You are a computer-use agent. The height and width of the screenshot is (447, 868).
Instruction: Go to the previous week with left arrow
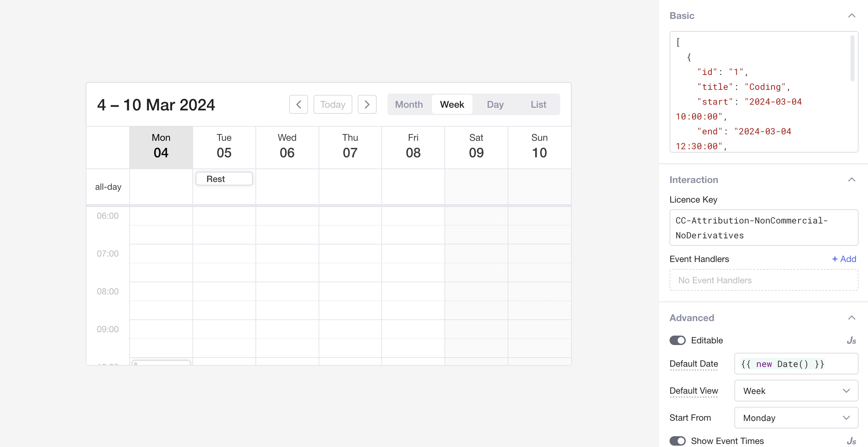click(298, 104)
